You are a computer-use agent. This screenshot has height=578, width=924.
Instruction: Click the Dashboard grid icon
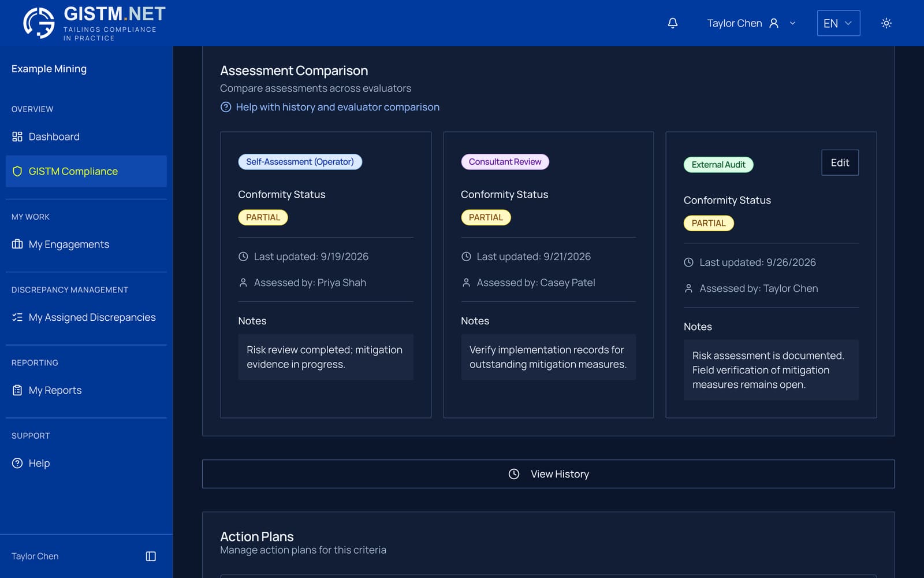coord(17,136)
